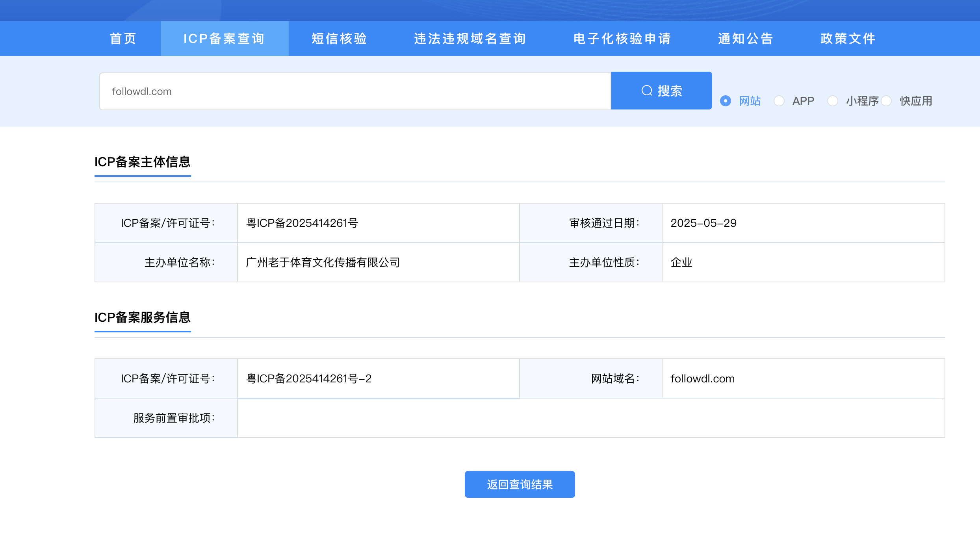Click the ICP备案主体信息 section heading
Image resolution: width=980 pixels, height=560 pixels.
pos(143,162)
